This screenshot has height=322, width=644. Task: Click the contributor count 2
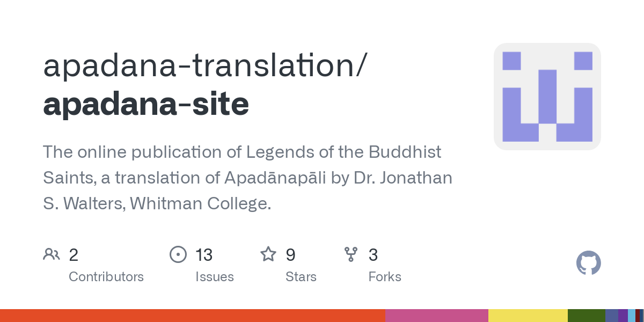click(74, 255)
